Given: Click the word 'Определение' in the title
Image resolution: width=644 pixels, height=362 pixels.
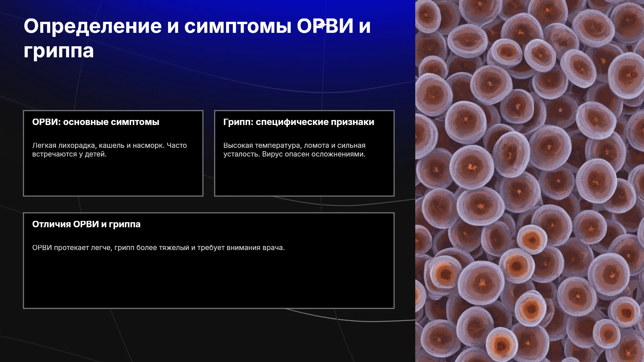Looking at the screenshot, I should [93, 26].
